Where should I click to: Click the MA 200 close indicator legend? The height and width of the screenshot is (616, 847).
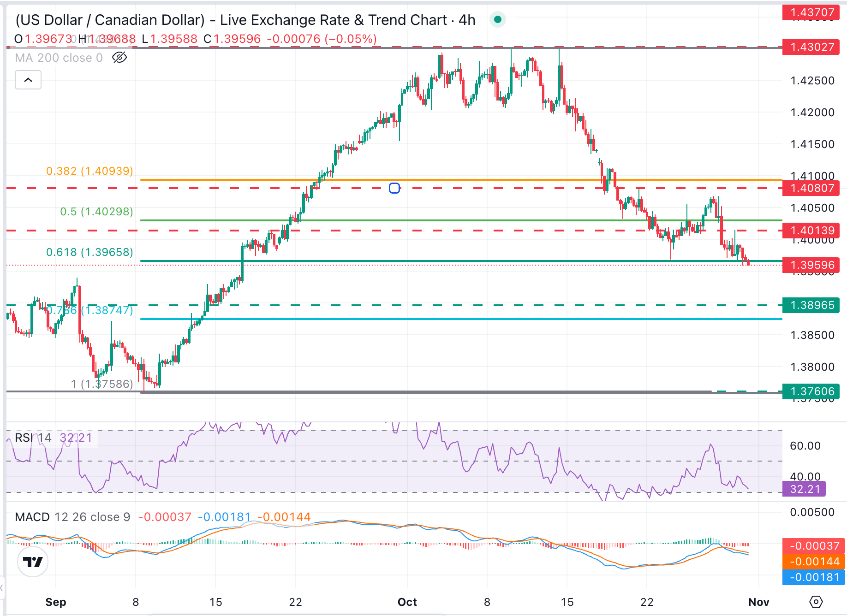pos(59,58)
